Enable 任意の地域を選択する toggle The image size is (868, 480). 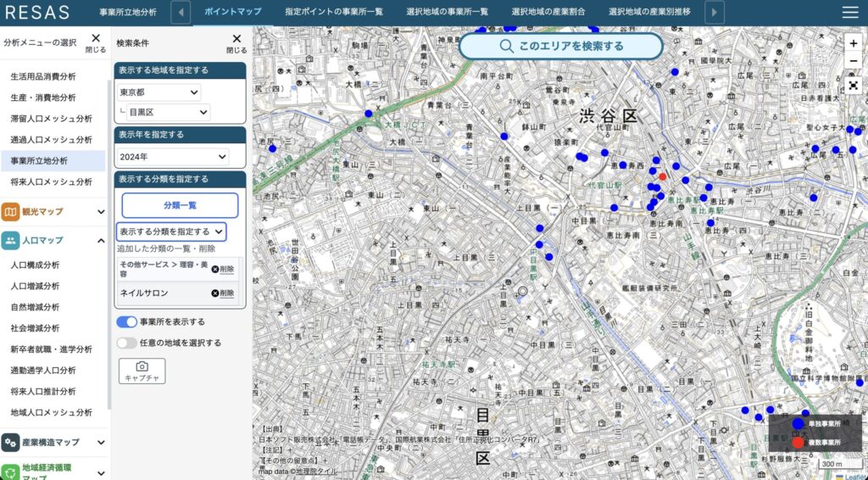[127, 343]
